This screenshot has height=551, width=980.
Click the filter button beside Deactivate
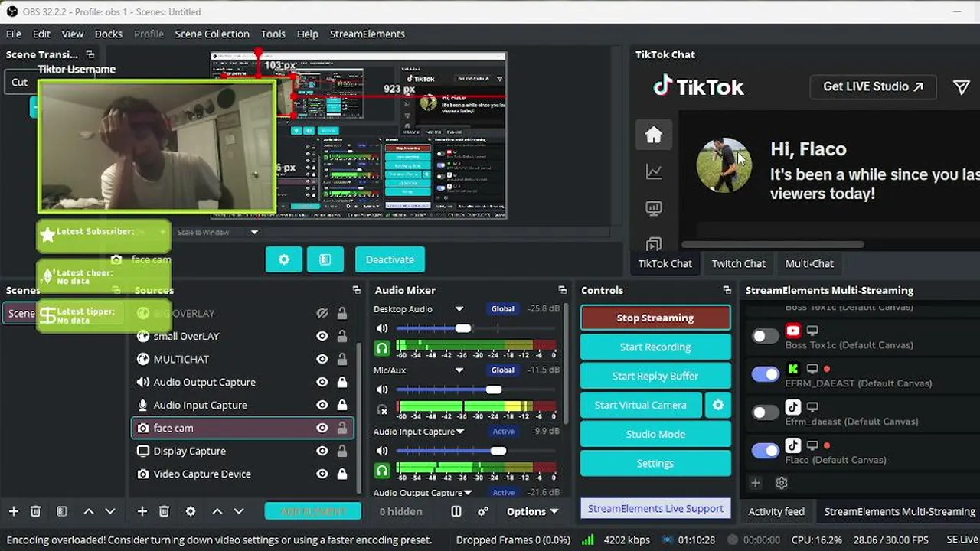[x=325, y=259]
